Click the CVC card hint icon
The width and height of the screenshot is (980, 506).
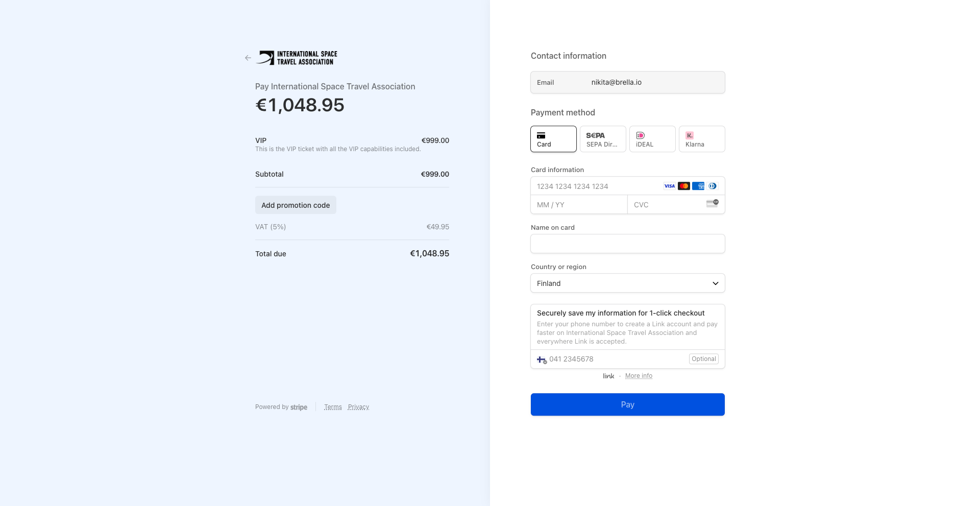pyautogui.click(x=713, y=203)
